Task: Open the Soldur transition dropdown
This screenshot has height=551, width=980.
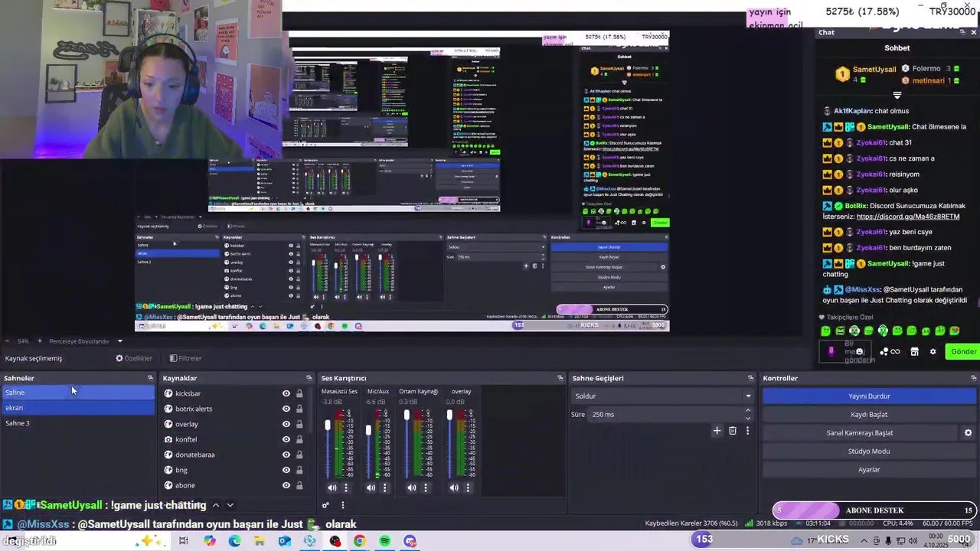Action: 662,396
